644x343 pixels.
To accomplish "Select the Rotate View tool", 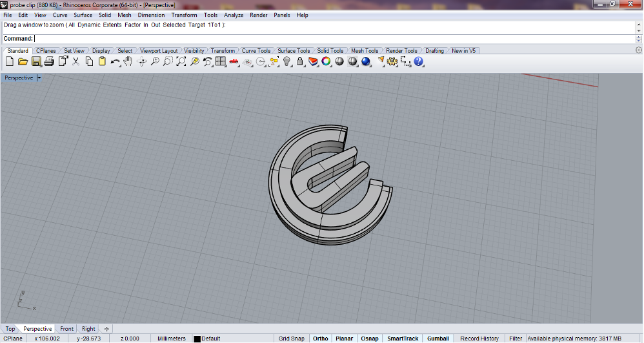I will click(142, 62).
